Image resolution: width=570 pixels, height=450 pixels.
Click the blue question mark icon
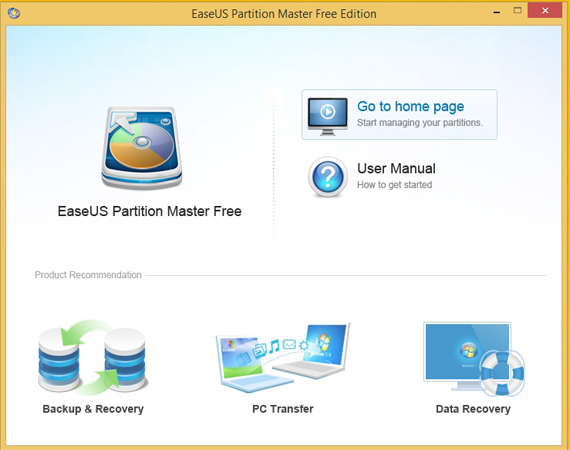pos(328,177)
